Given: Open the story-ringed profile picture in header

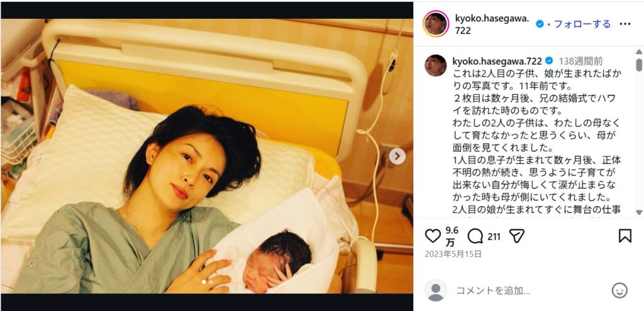Looking at the screenshot, I should [x=436, y=25].
